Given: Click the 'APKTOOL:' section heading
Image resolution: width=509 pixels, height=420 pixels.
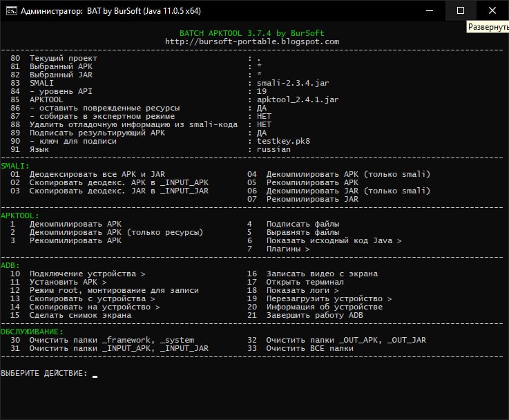Looking at the screenshot, I should [20, 216].
